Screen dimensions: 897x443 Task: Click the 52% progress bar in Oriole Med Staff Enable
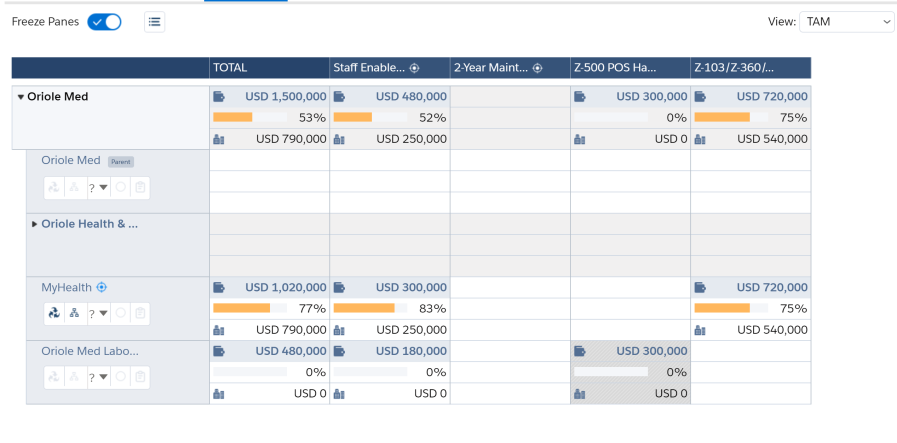click(x=370, y=117)
